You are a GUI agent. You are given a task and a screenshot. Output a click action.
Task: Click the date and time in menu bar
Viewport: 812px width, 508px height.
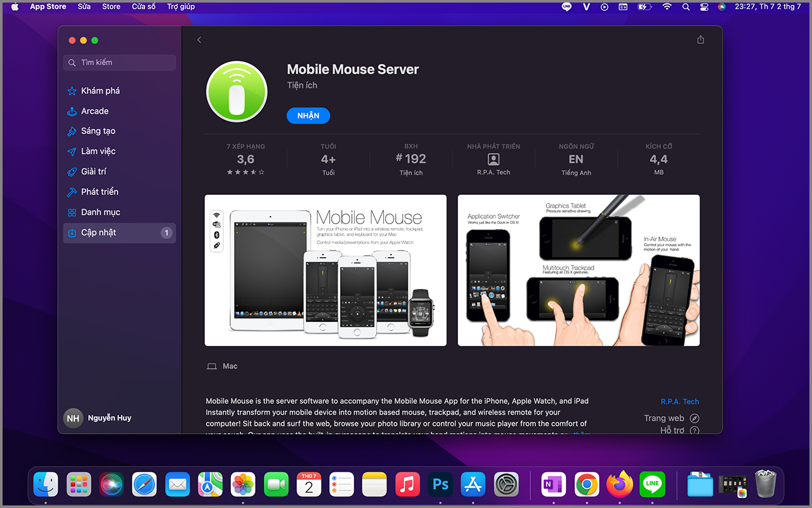click(x=768, y=7)
